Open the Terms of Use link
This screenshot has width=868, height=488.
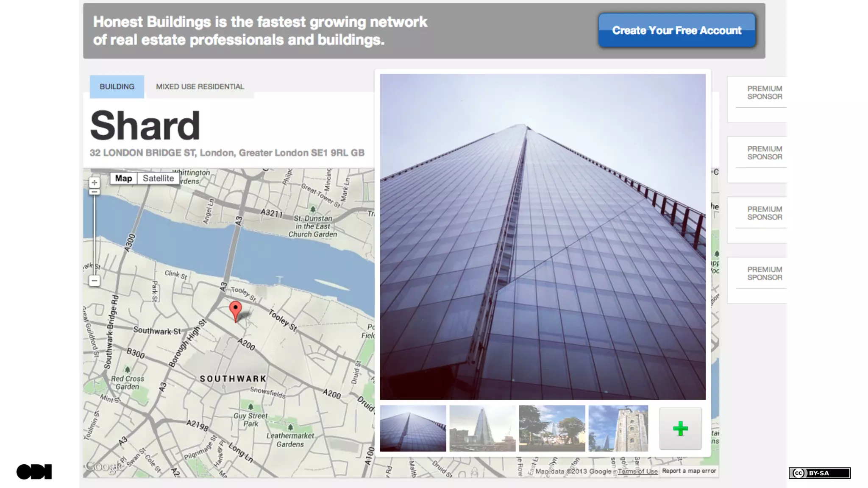coord(637,471)
